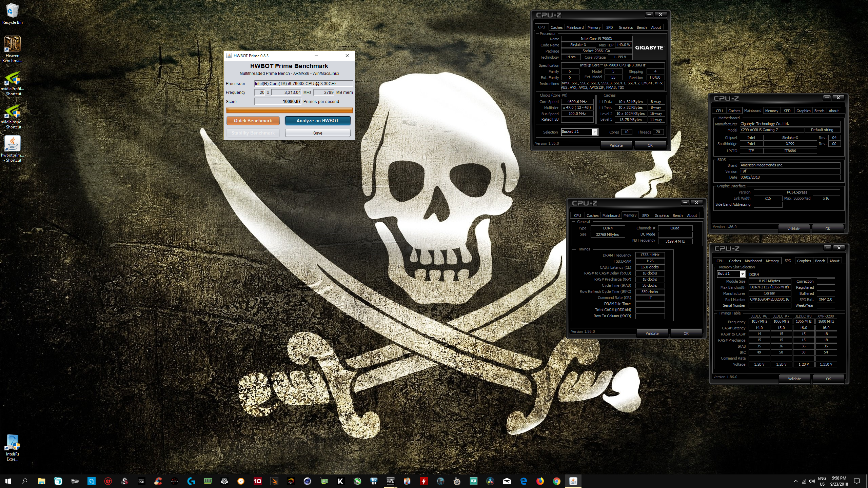The width and height of the screenshot is (868, 488).
Task: Open the green RAM module taskbar icon
Action: (x=208, y=481)
